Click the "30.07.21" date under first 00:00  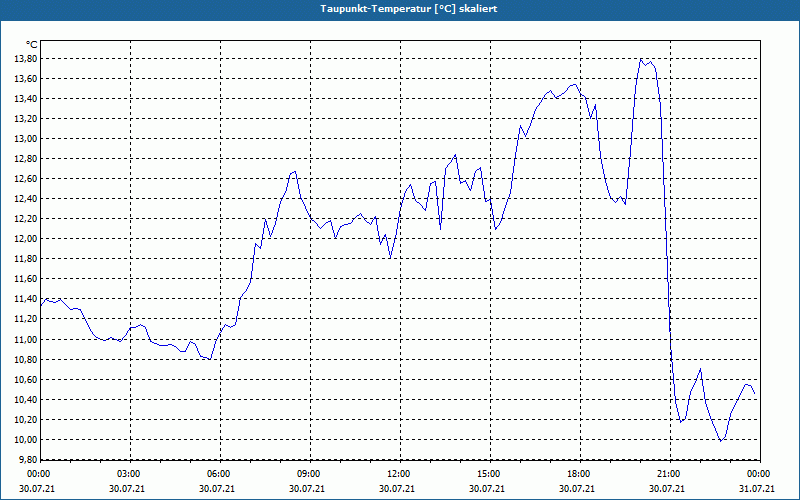point(37,489)
